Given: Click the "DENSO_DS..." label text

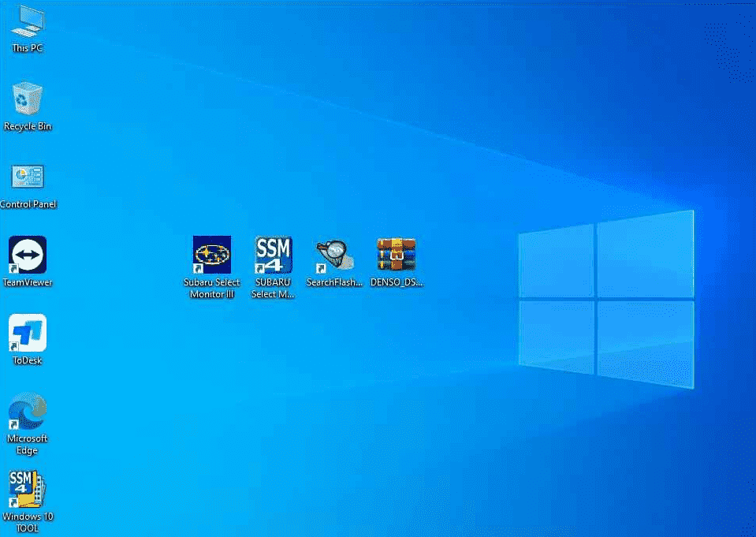Looking at the screenshot, I should coord(397,282).
